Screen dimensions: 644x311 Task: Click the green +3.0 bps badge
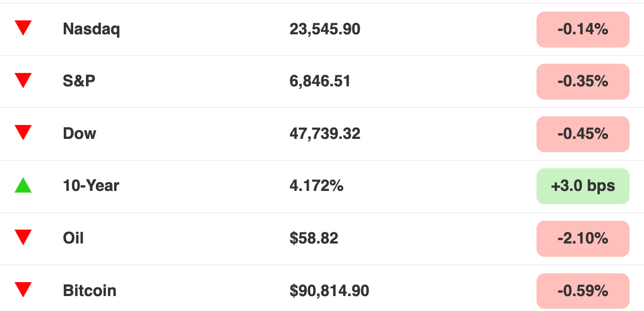(583, 186)
